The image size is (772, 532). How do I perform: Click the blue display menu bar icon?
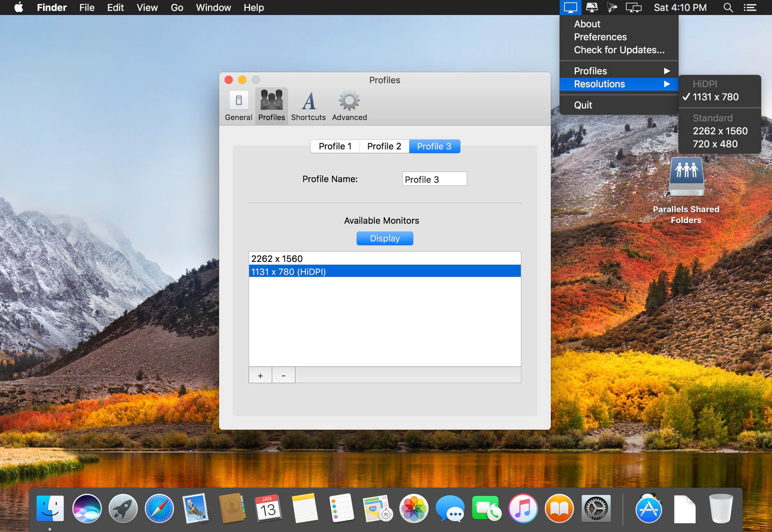click(x=570, y=8)
